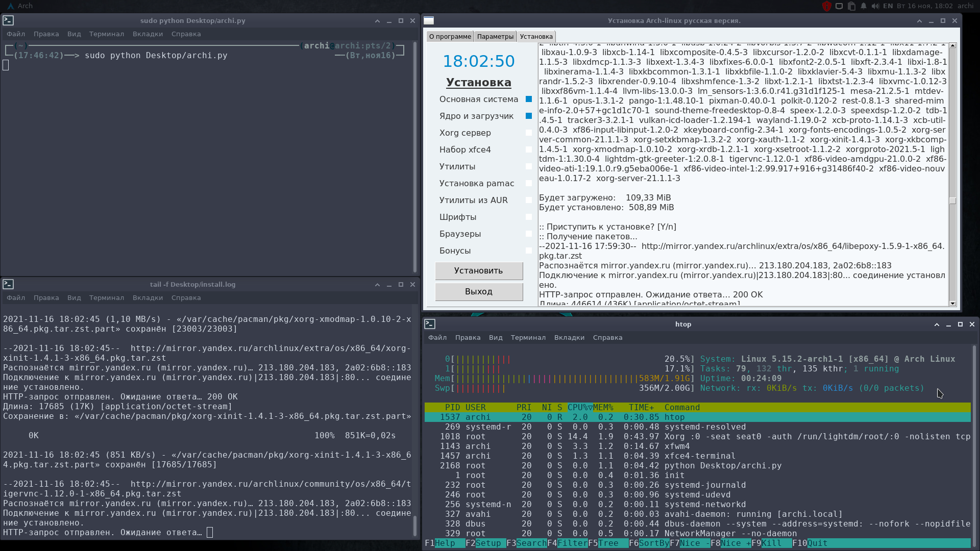Viewport: 980px width, 551px height.
Task: Open the Arch applications menu
Action: (20, 6)
